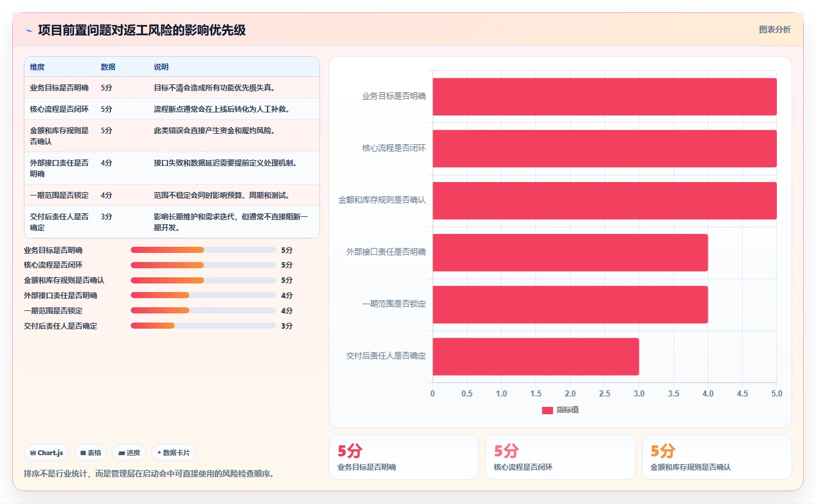Click the x-axis tick label 2.5

[x=605, y=393]
